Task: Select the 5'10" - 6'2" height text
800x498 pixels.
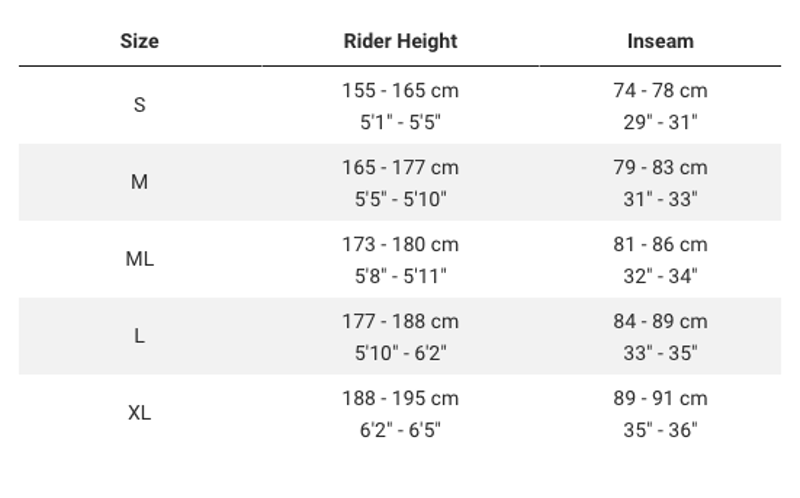Action: click(x=400, y=353)
